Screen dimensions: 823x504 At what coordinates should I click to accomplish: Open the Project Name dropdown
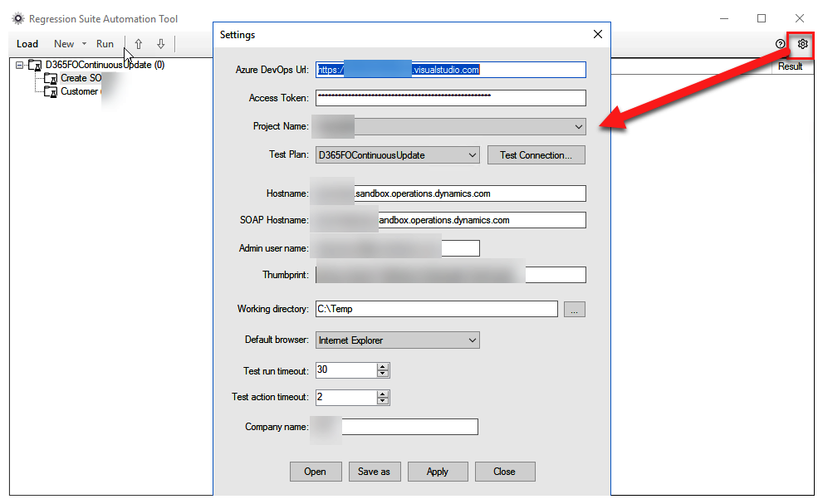(x=578, y=126)
